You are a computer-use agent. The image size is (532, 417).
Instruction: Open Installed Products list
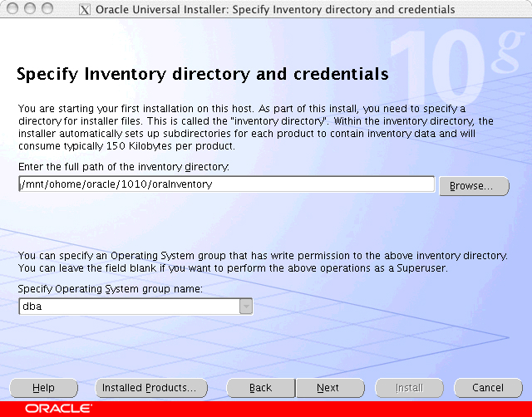tap(148, 388)
